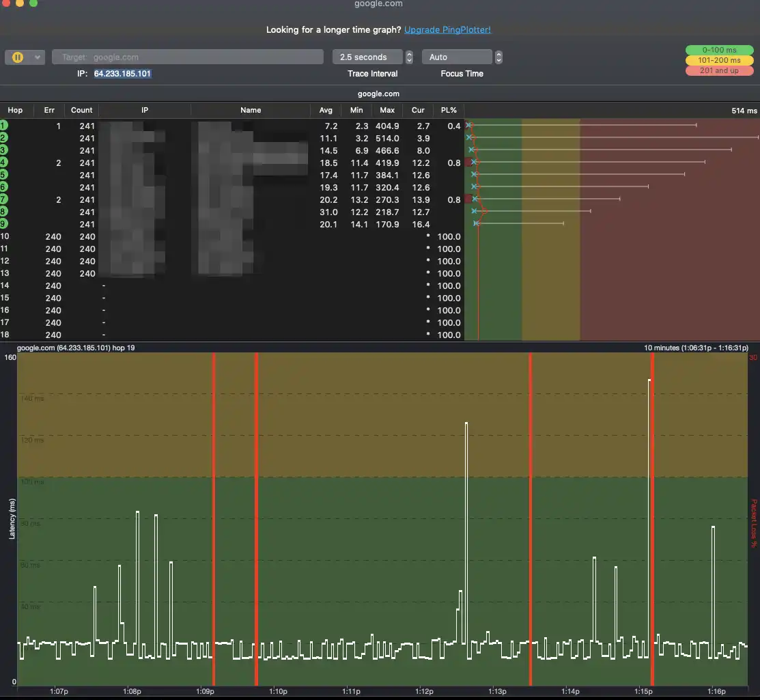Open the dropdown arrow beside pause button
The image size is (760, 700).
[x=38, y=57]
